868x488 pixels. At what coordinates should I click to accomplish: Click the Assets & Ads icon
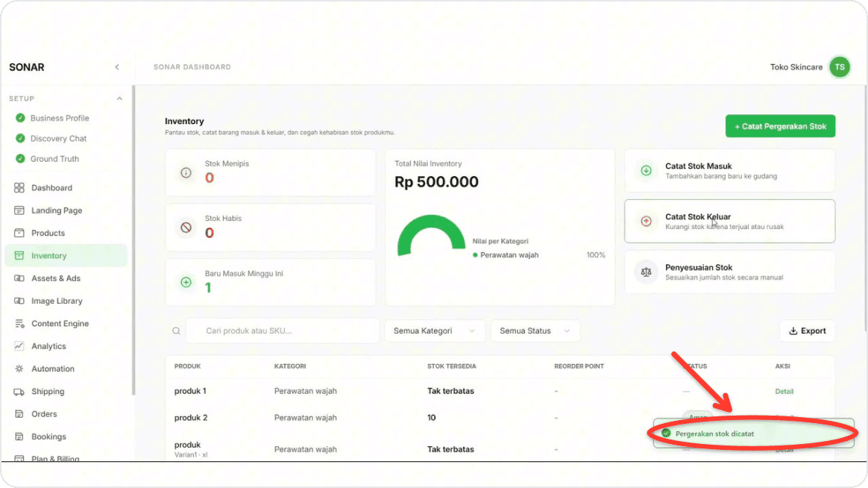pyautogui.click(x=19, y=278)
